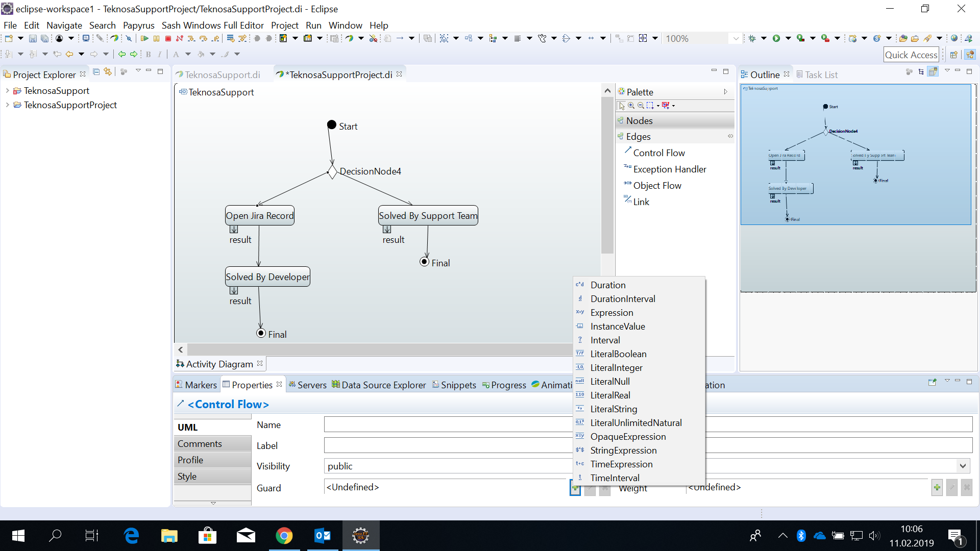
Task: Click the Zoom Out icon in the Palette
Action: click(x=641, y=106)
